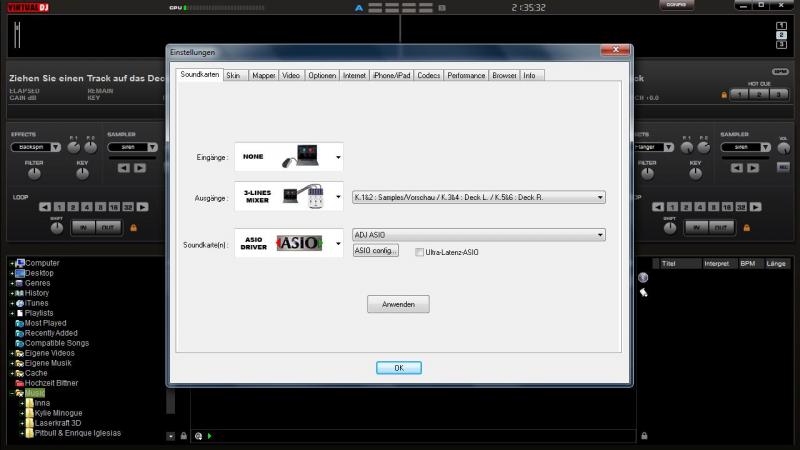Screen dimensions: 800x450
Task: Open Ausgänge 3-Lines Mixer dropdown
Action: tap(289, 196)
